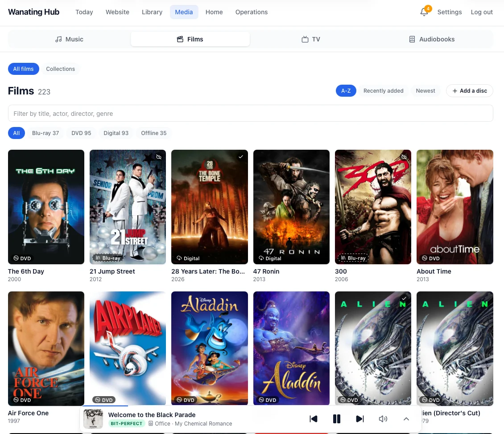Click 'Office · My Chemical Romance' text

point(193,424)
